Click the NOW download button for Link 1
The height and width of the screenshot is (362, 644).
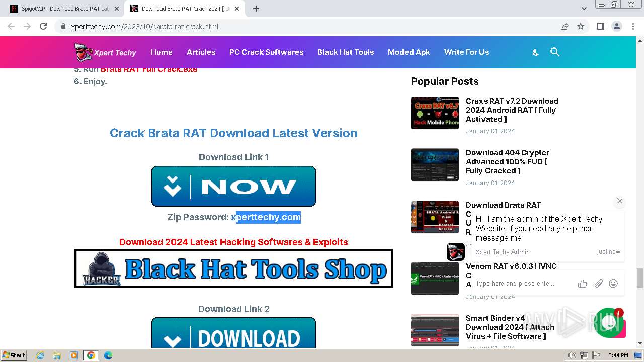[x=233, y=186]
